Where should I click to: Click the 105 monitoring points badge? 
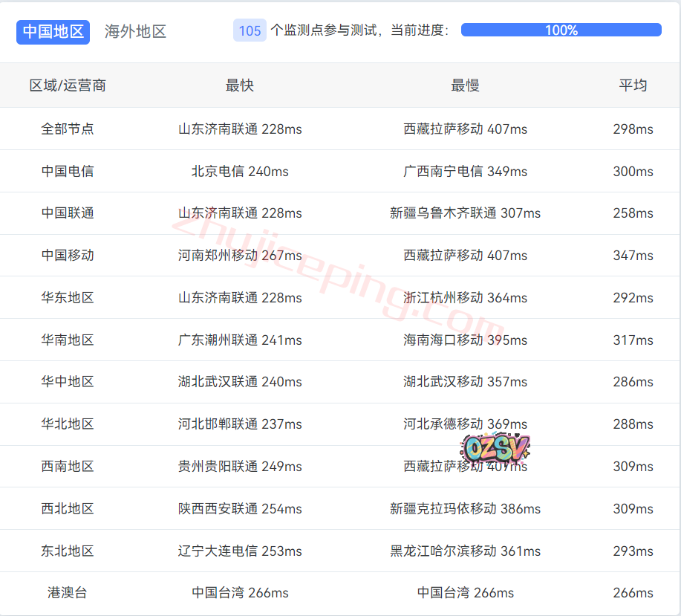[x=250, y=30]
